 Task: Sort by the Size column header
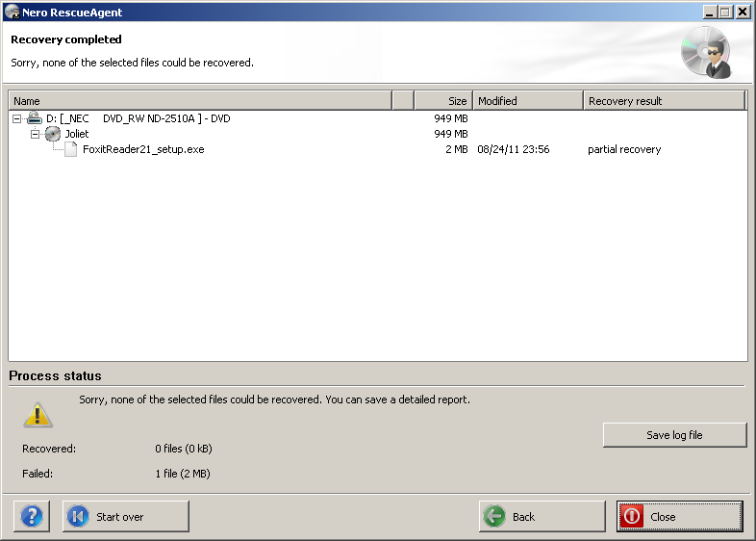[443, 101]
